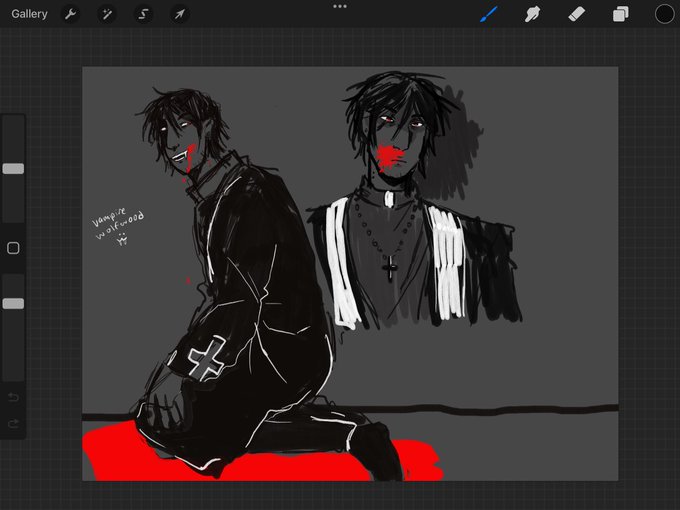The height and width of the screenshot is (510, 680).
Task: Select the Eraser tool
Action: [576, 14]
